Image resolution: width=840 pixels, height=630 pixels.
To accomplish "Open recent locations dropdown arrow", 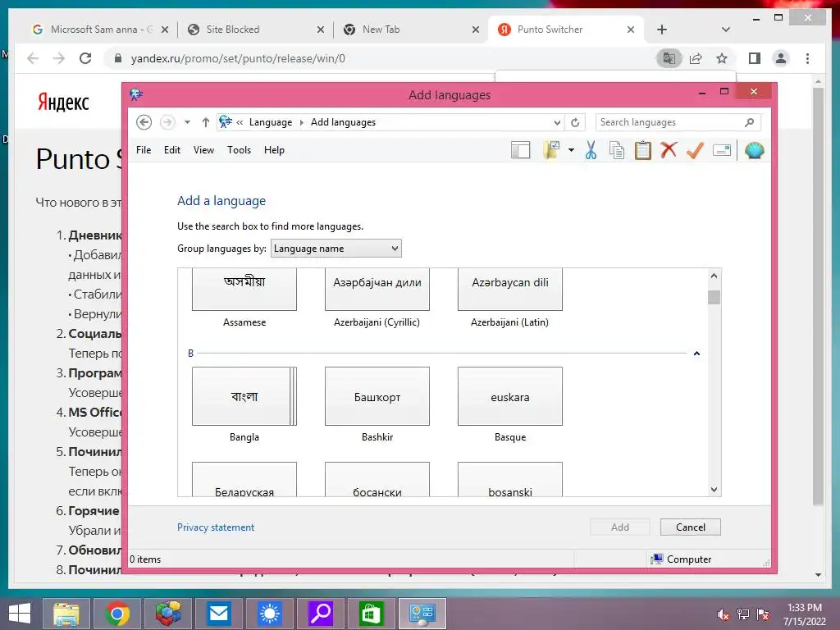I will pos(187,122).
